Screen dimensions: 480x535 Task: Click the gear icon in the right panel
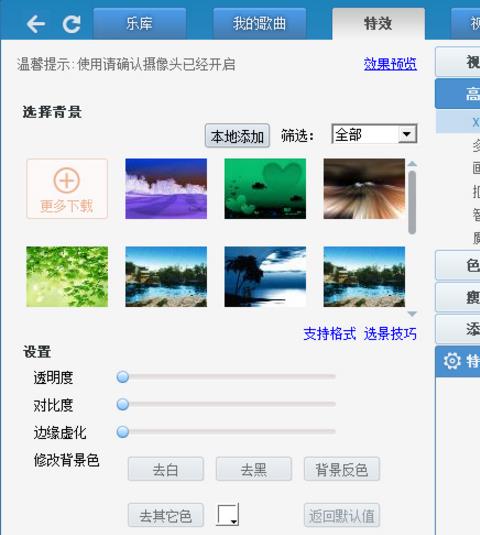coord(452,361)
